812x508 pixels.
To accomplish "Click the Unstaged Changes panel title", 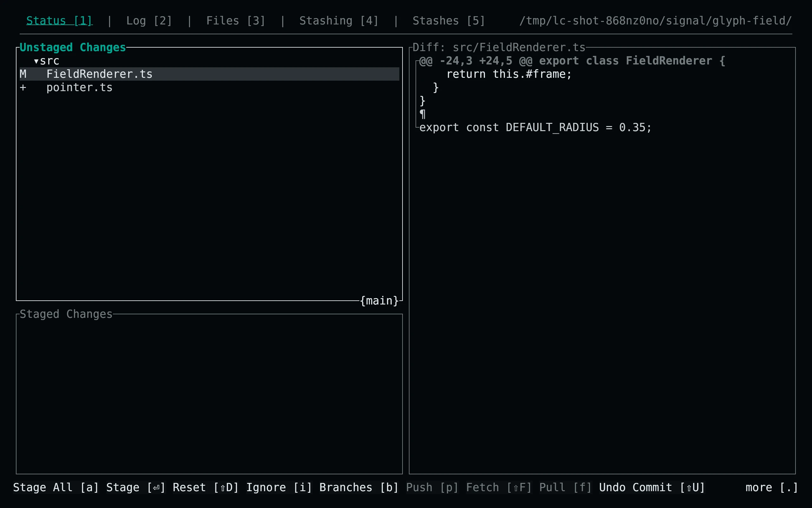I will [x=72, y=47].
